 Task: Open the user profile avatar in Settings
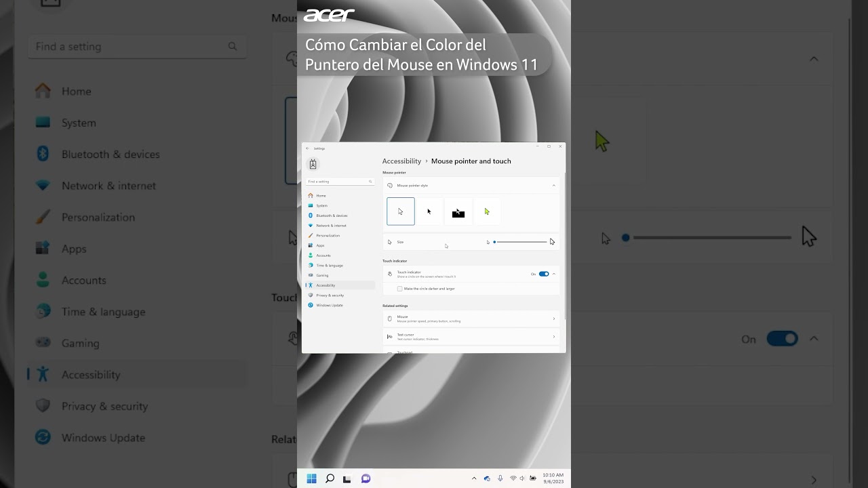(x=313, y=164)
